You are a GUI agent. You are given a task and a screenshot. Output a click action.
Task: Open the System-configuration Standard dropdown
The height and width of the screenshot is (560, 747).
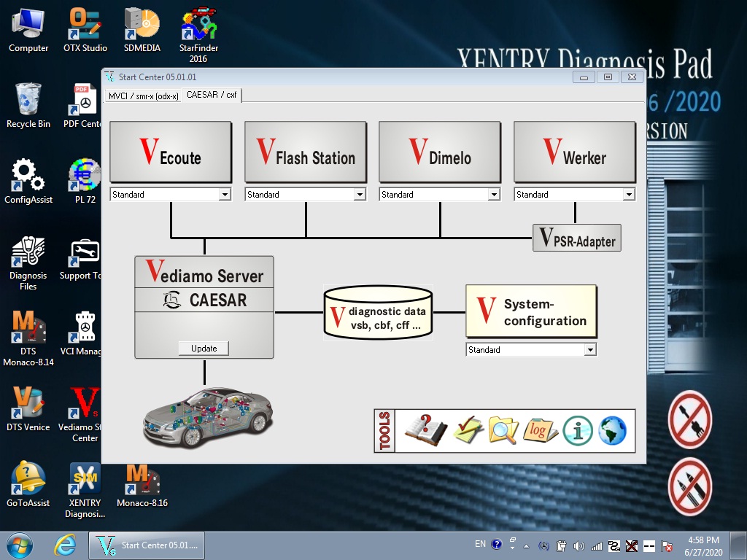[590, 350]
